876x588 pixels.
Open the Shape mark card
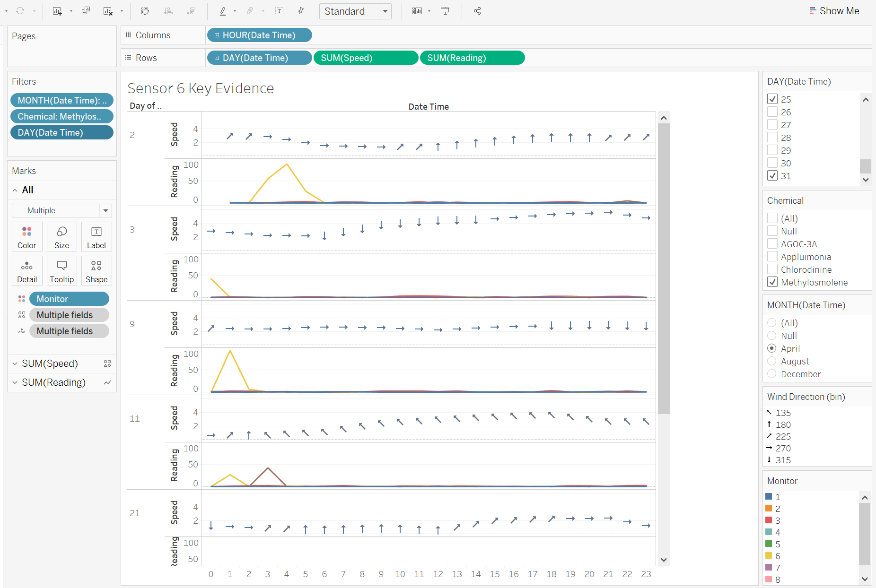(96, 271)
